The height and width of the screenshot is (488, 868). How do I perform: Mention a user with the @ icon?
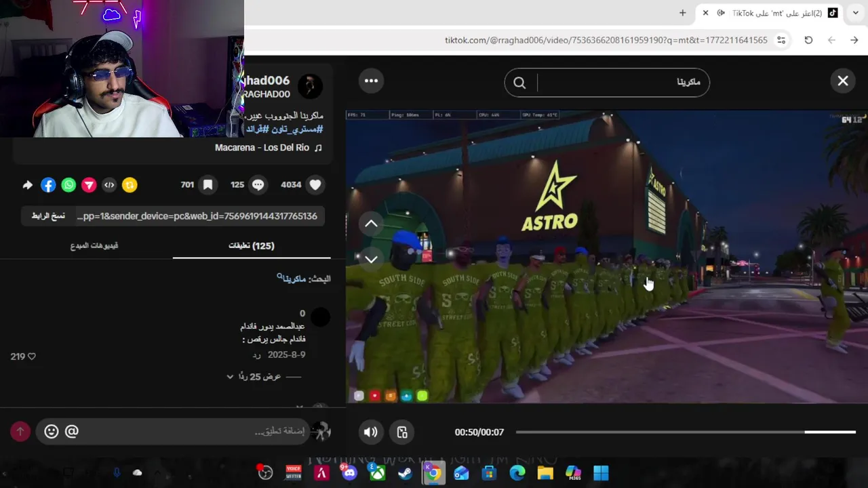[71, 431]
